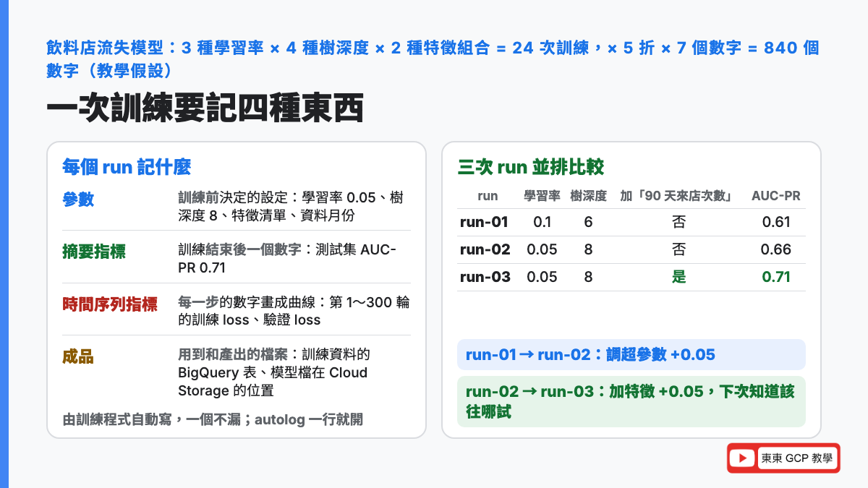Click the 否 in run-02 row
This screenshot has height=488, width=868.
(x=678, y=249)
